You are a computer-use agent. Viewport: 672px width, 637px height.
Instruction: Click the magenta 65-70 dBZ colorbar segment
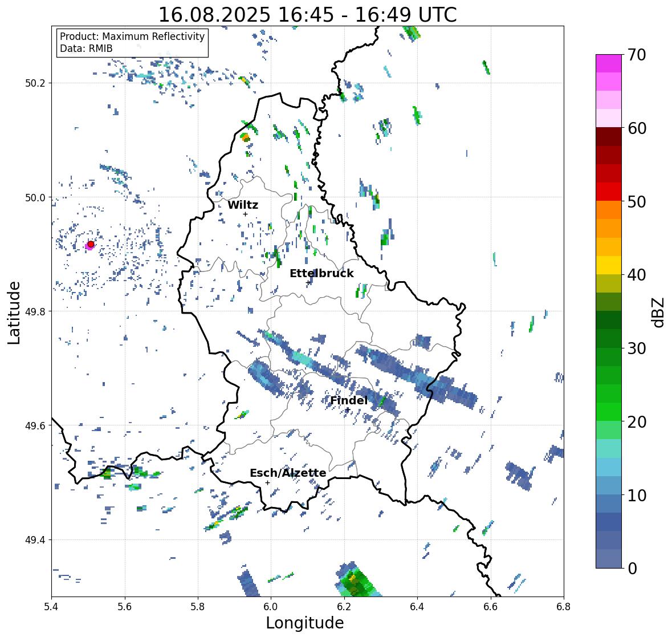click(x=609, y=72)
